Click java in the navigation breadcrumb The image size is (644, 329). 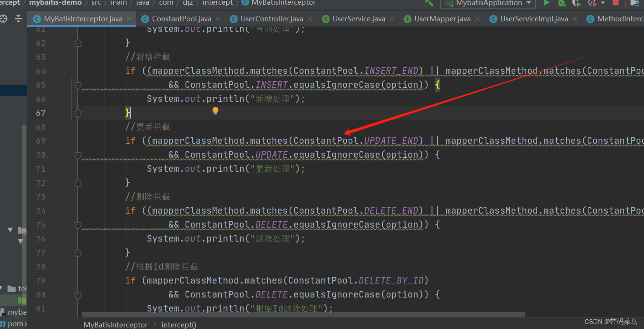[x=142, y=3]
